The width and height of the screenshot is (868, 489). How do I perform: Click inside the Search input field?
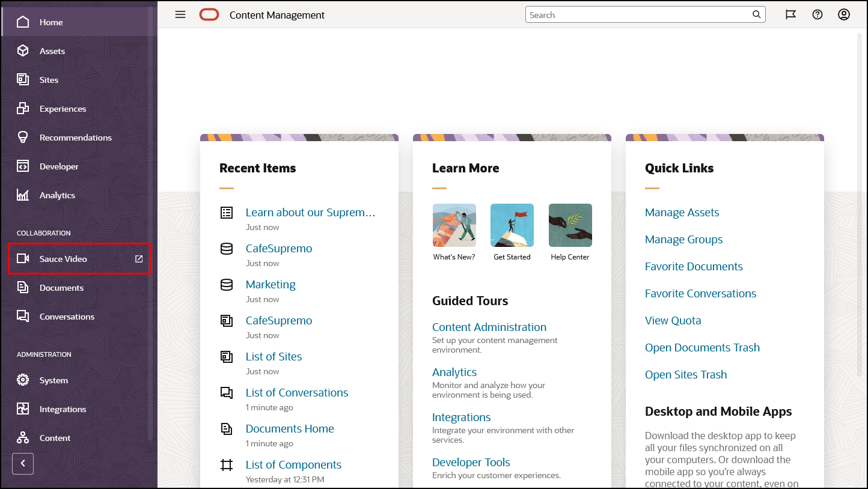[x=637, y=14]
